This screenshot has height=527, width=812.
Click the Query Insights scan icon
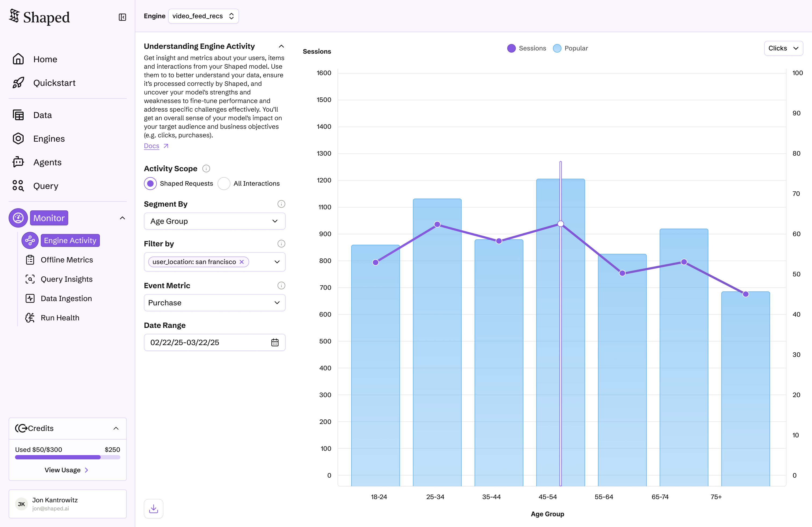pos(30,279)
